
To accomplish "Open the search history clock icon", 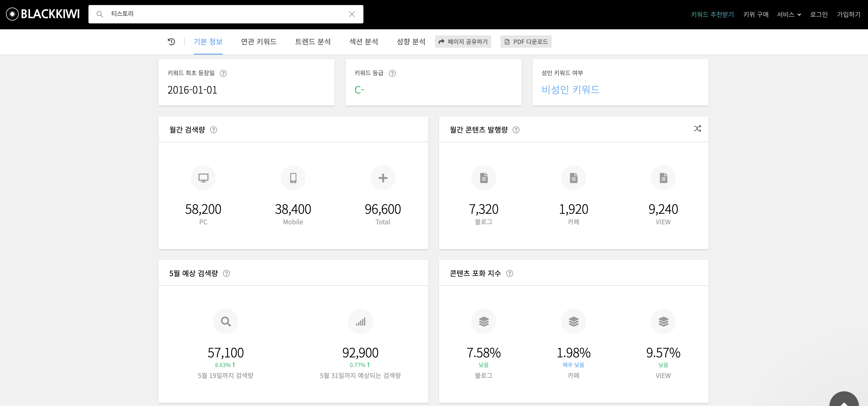I will (x=171, y=42).
